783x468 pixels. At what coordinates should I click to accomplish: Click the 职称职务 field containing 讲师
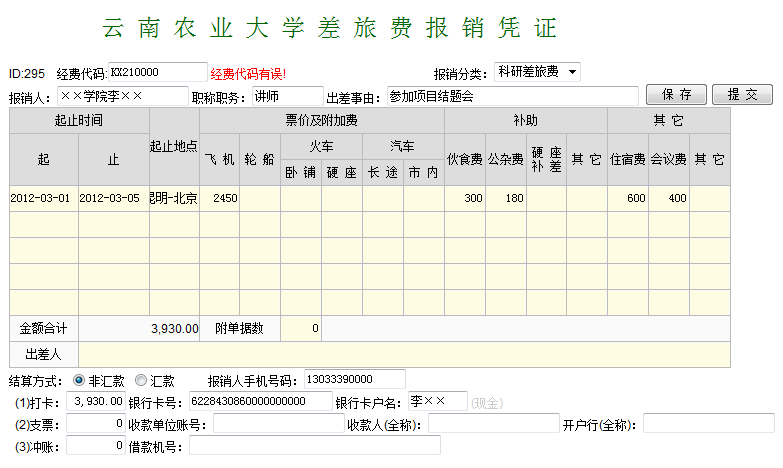point(288,96)
